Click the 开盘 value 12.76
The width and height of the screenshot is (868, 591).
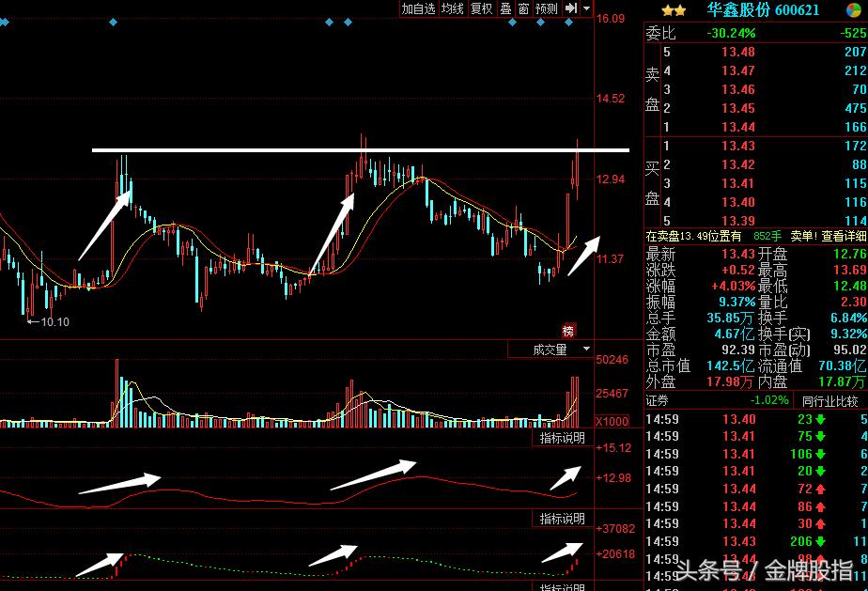click(850, 255)
